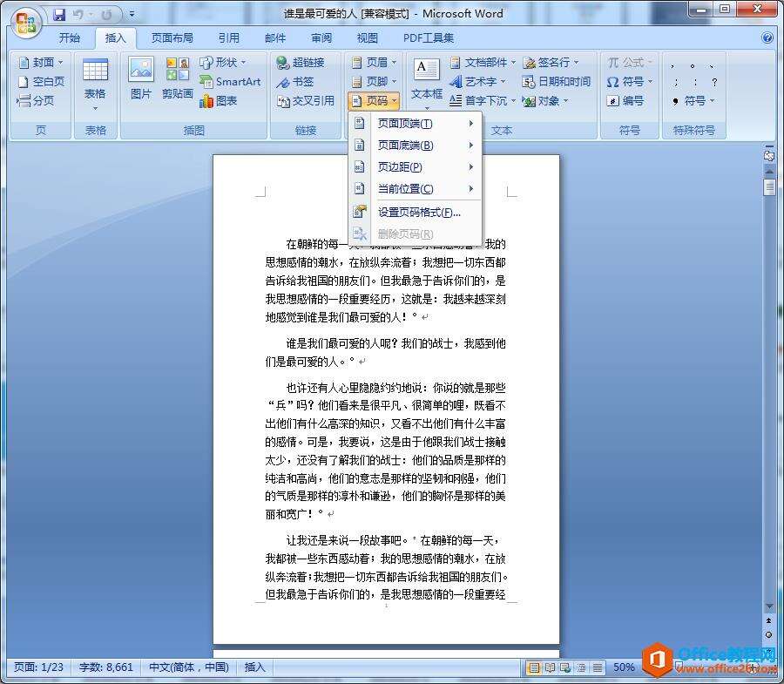The image size is (784, 684).
Task: Insert a chart (图表)
Action: pos(219,101)
